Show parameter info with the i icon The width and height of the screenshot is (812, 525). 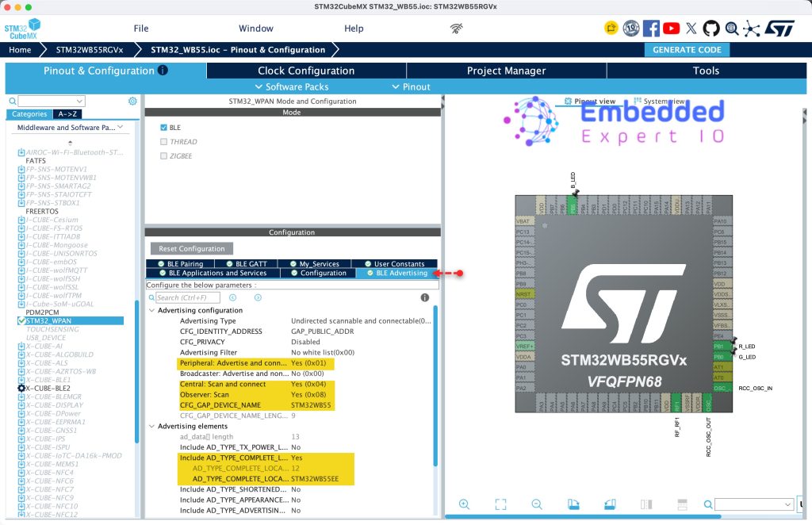[x=425, y=297]
